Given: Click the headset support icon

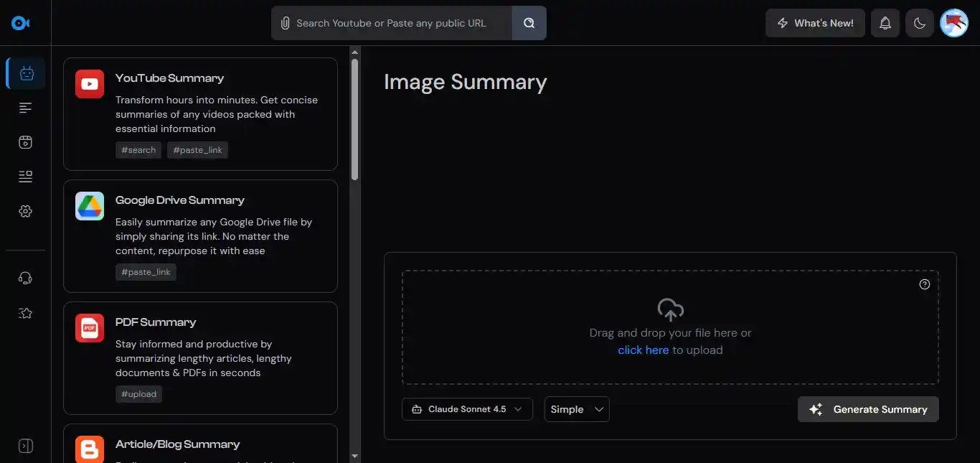Looking at the screenshot, I should pos(26,279).
